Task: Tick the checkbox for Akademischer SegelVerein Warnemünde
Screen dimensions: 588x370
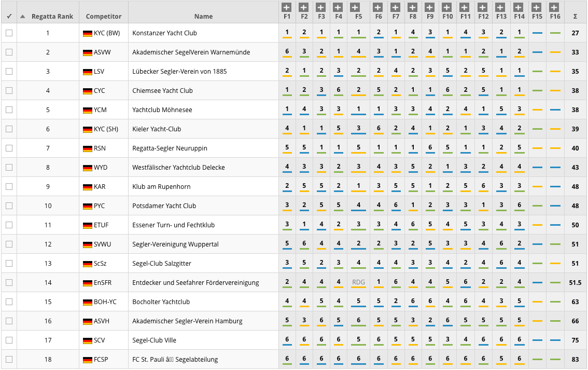Action: [9, 52]
